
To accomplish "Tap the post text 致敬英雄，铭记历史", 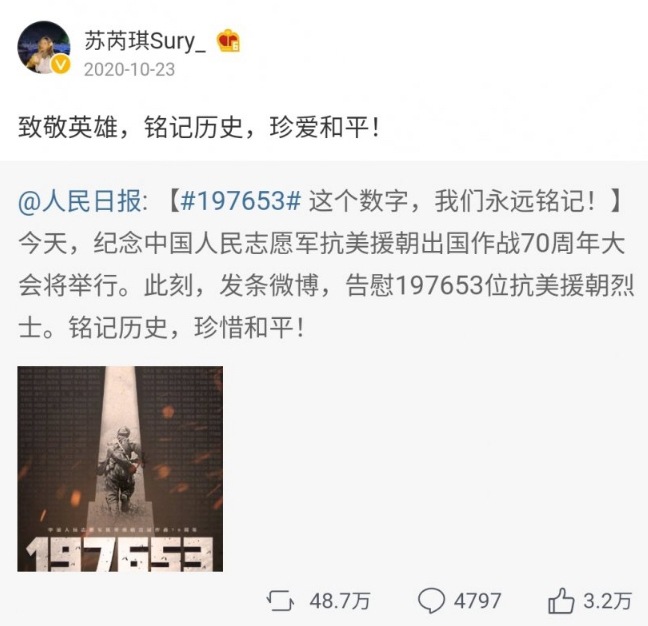I will [x=130, y=127].
